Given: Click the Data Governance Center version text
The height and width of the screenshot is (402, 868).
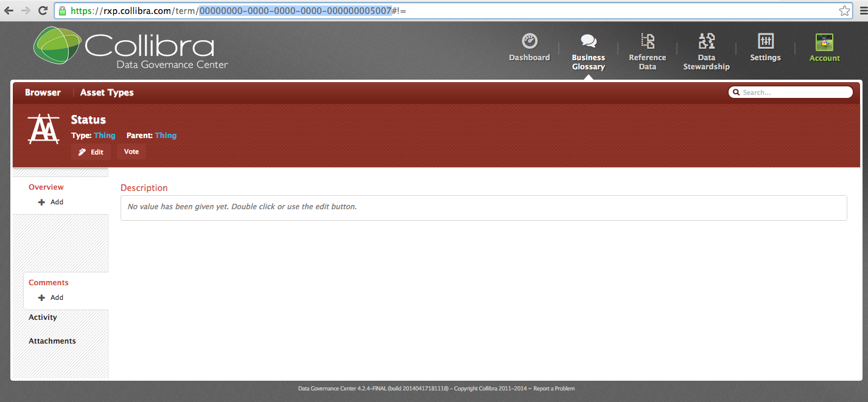Looking at the screenshot, I should tap(373, 389).
